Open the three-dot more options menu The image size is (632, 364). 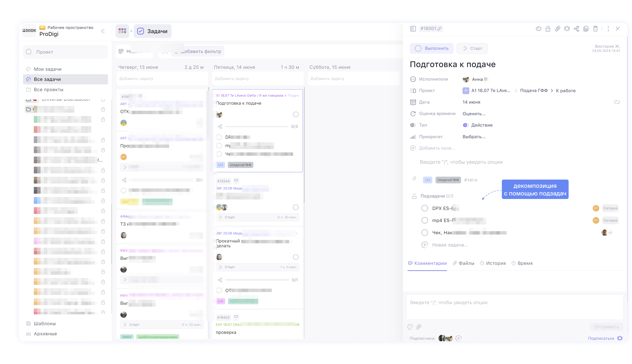(x=608, y=29)
